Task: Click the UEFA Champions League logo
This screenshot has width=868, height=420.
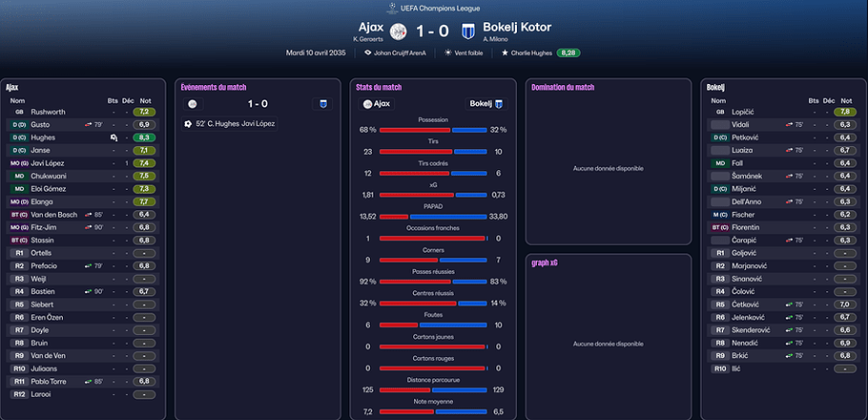Action: [x=392, y=8]
